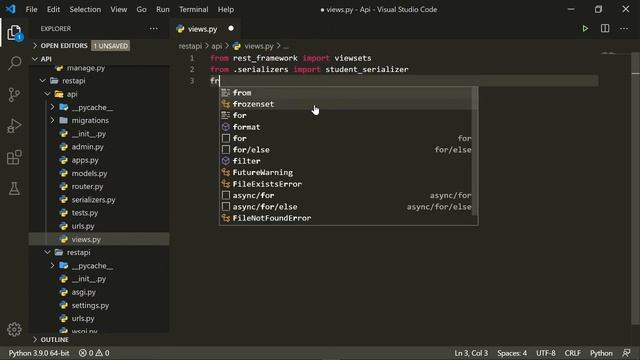Open Run and Debug view

(14, 126)
